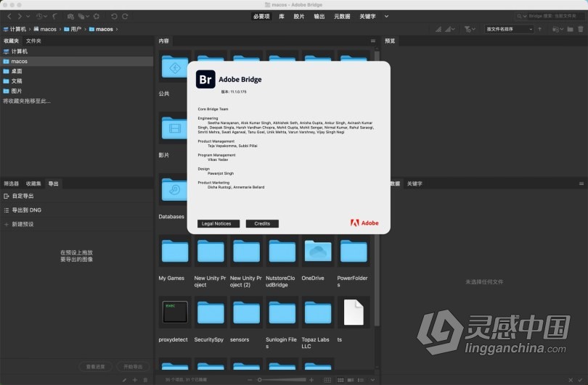Click the thumbnail size slider
The width and height of the screenshot is (588, 385).
281,380
